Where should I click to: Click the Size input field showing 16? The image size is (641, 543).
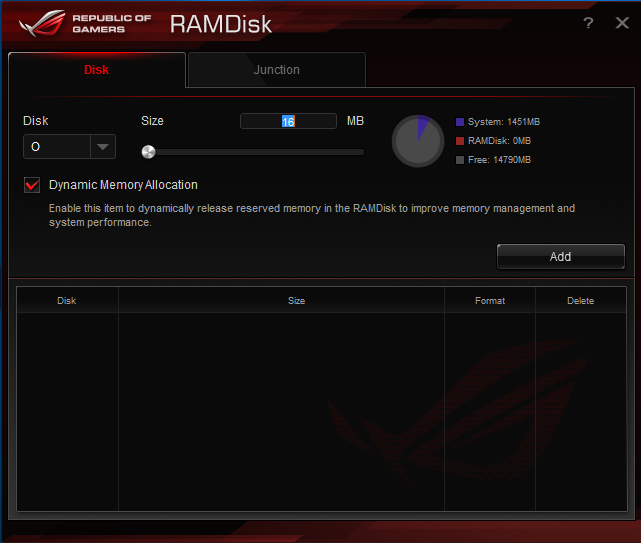pyautogui.click(x=288, y=121)
